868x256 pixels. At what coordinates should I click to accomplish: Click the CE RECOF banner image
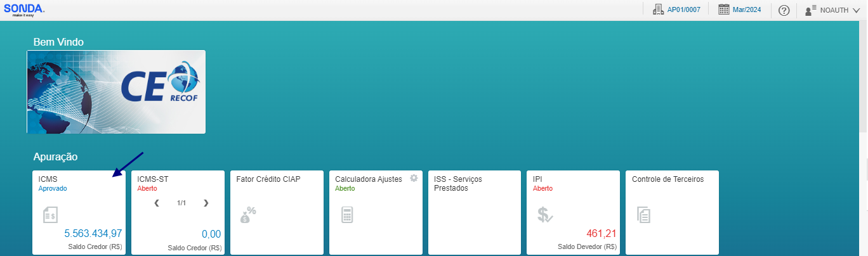point(116,92)
